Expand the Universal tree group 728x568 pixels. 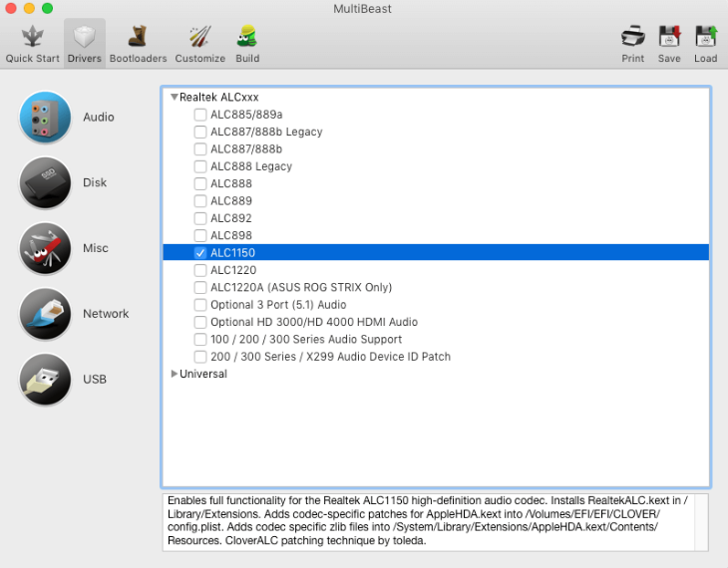pos(175,374)
